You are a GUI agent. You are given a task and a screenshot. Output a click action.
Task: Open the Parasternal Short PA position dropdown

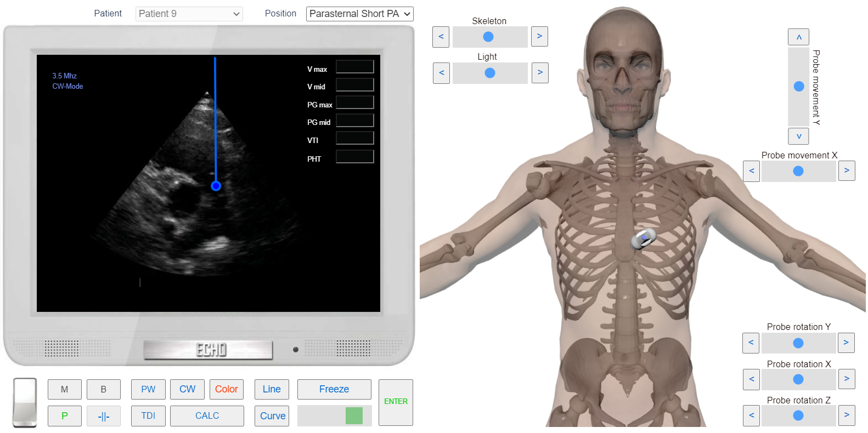pos(359,14)
